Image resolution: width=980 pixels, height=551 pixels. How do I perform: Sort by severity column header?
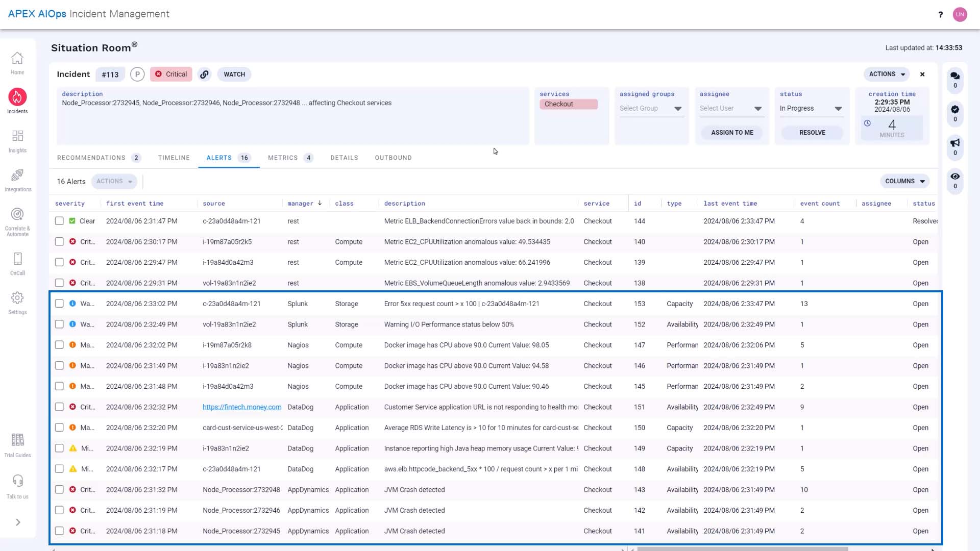coord(70,204)
